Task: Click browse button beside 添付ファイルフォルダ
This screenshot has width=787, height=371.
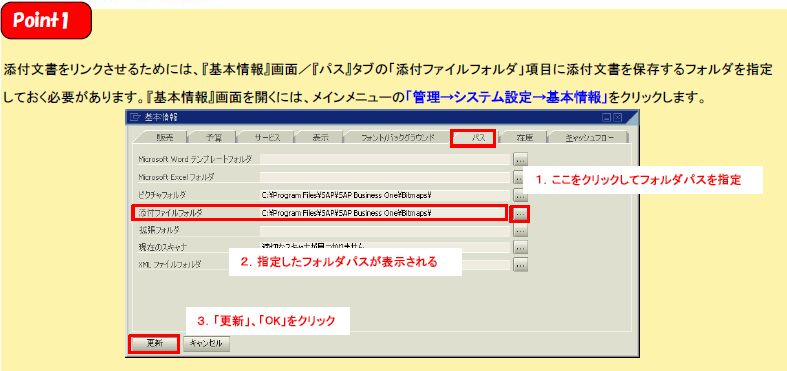Action: coord(520,214)
